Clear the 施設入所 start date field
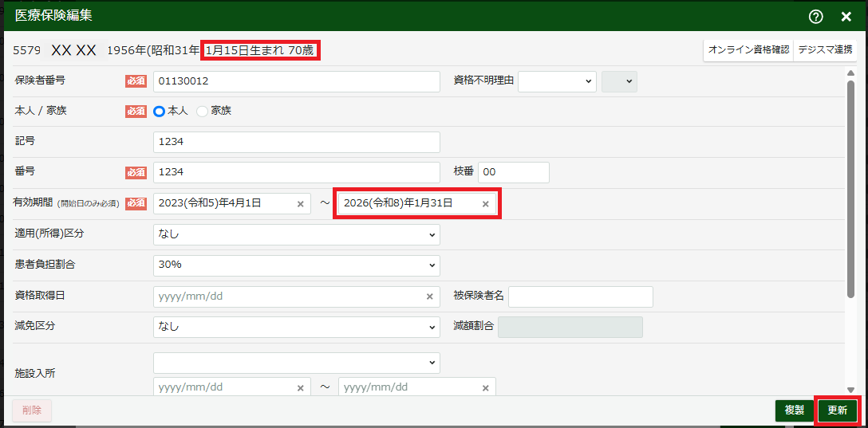 tap(301, 388)
